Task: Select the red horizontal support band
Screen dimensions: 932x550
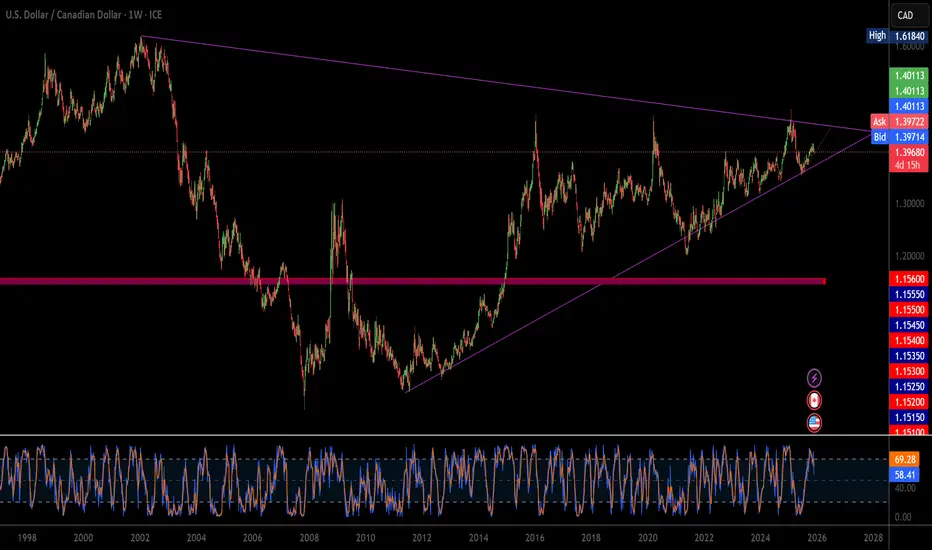Action: click(x=413, y=281)
